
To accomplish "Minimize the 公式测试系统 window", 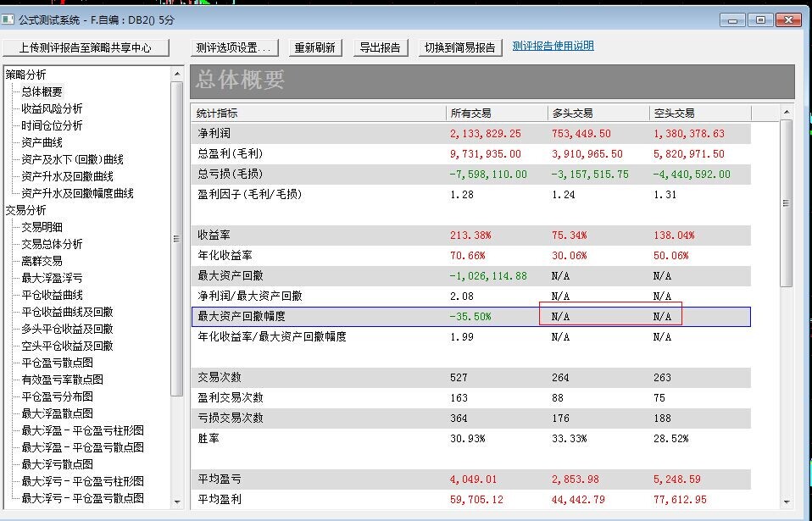I will click(x=733, y=20).
